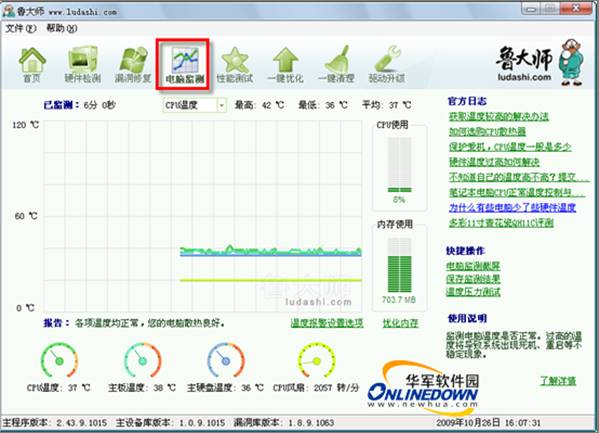
Task: Click the 主板温度 gauge dial
Action: tap(142, 360)
